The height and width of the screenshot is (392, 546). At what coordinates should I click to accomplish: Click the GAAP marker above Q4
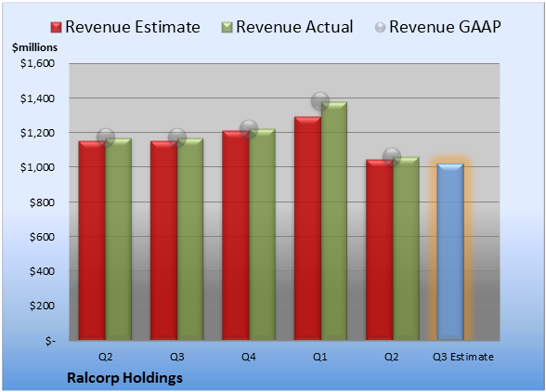click(x=249, y=129)
